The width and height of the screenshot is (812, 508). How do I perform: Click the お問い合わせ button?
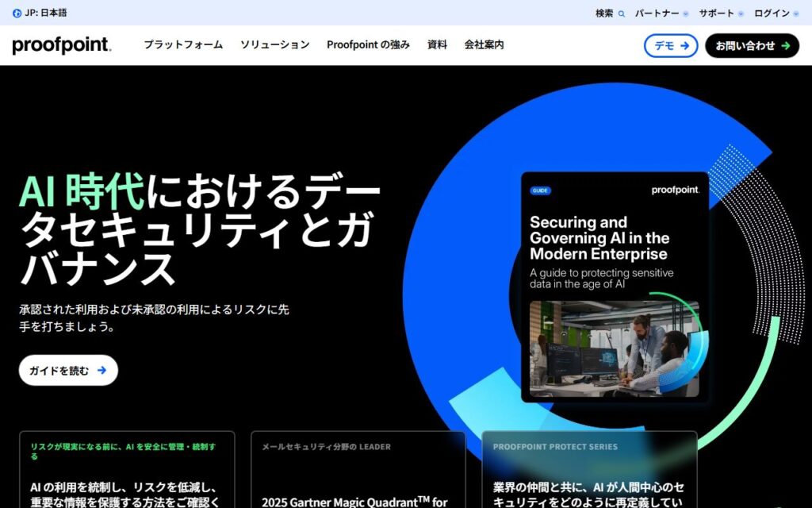pos(752,45)
